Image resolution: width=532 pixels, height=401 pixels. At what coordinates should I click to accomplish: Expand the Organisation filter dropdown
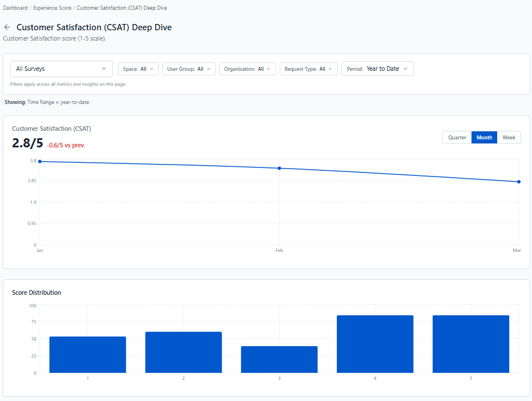(247, 69)
